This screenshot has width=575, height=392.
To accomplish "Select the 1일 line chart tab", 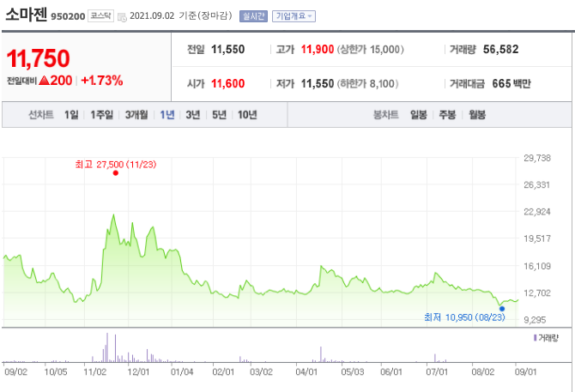I will point(71,115).
